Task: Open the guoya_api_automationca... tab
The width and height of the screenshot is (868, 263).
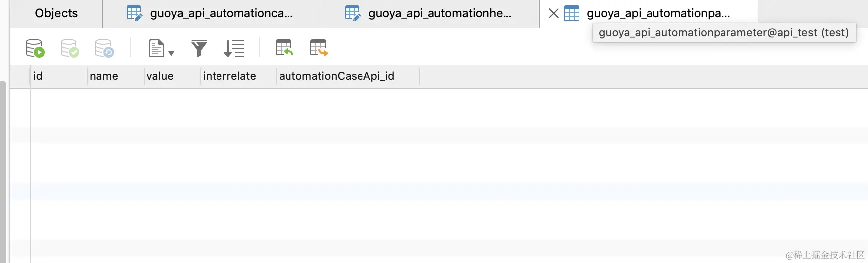Action: pos(221,13)
